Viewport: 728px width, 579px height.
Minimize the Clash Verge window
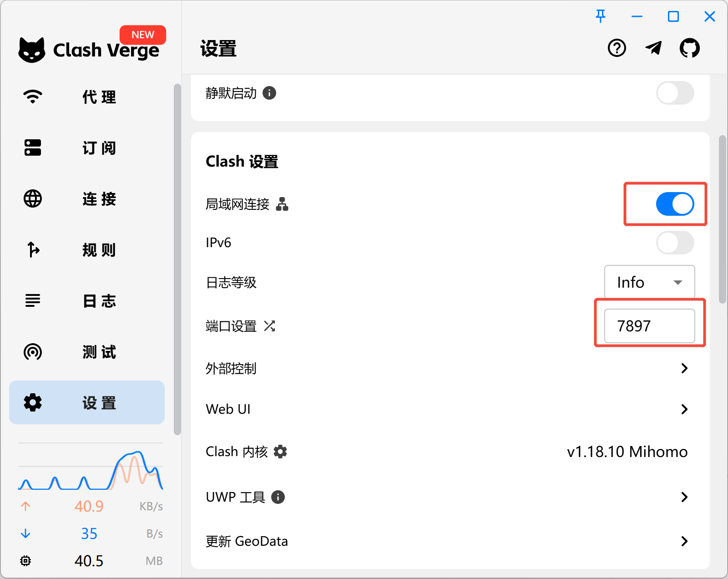pos(637,16)
